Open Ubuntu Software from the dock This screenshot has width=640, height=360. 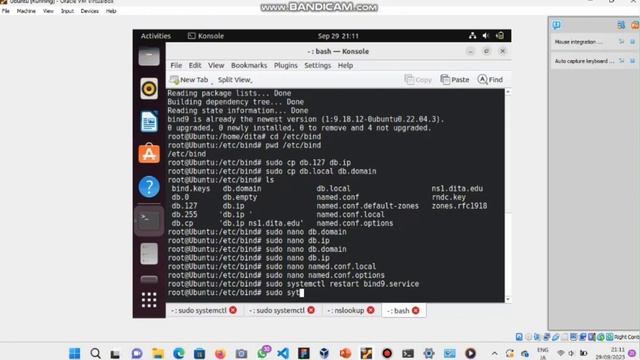[x=149, y=153]
